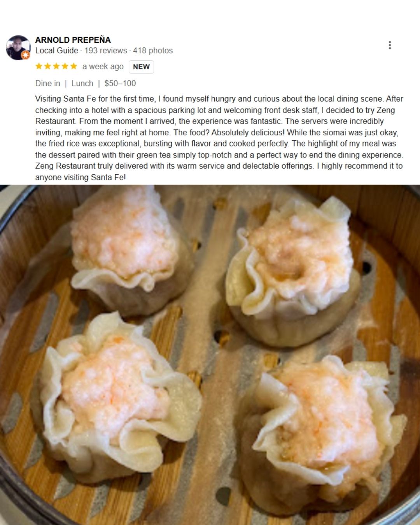Click the 'a week ago' timestamp
420x525 pixels.
coord(103,66)
